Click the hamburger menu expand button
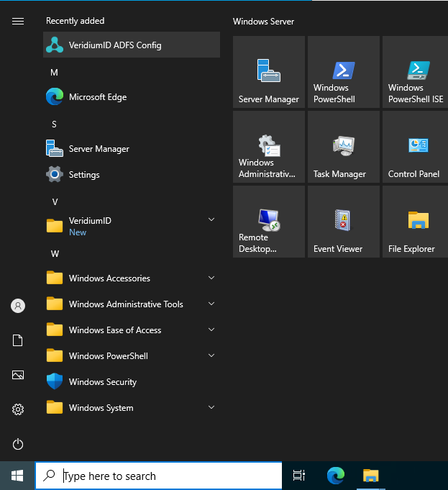 18,22
